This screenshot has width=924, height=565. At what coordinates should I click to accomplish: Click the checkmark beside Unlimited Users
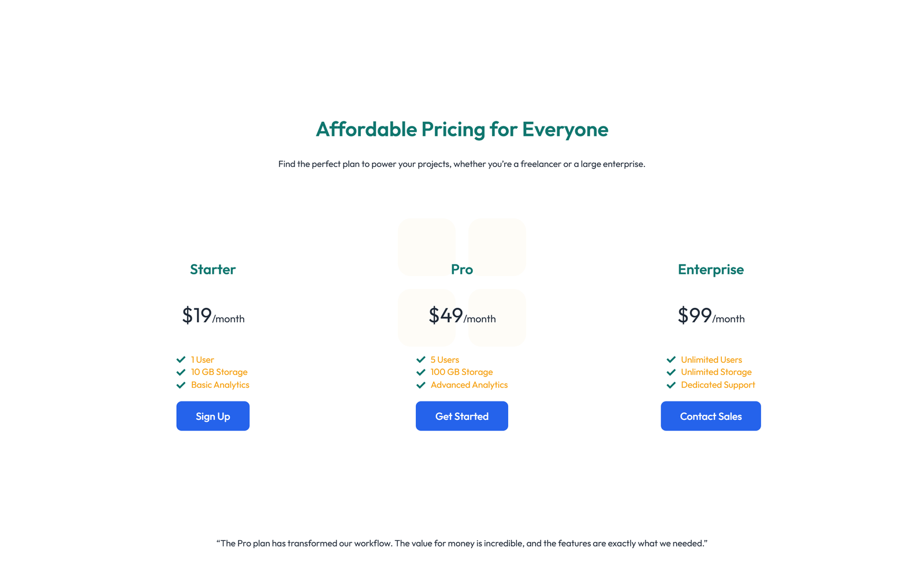[x=670, y=359]
